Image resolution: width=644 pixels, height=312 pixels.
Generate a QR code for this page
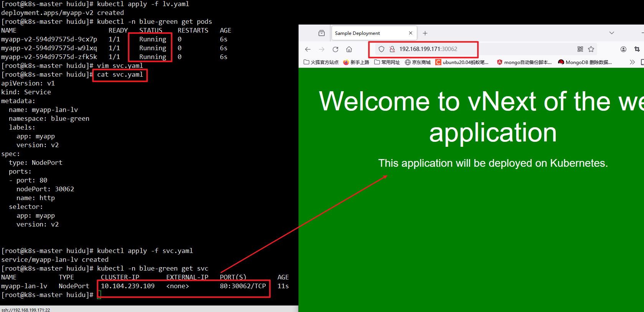click(x=580, y=49)
